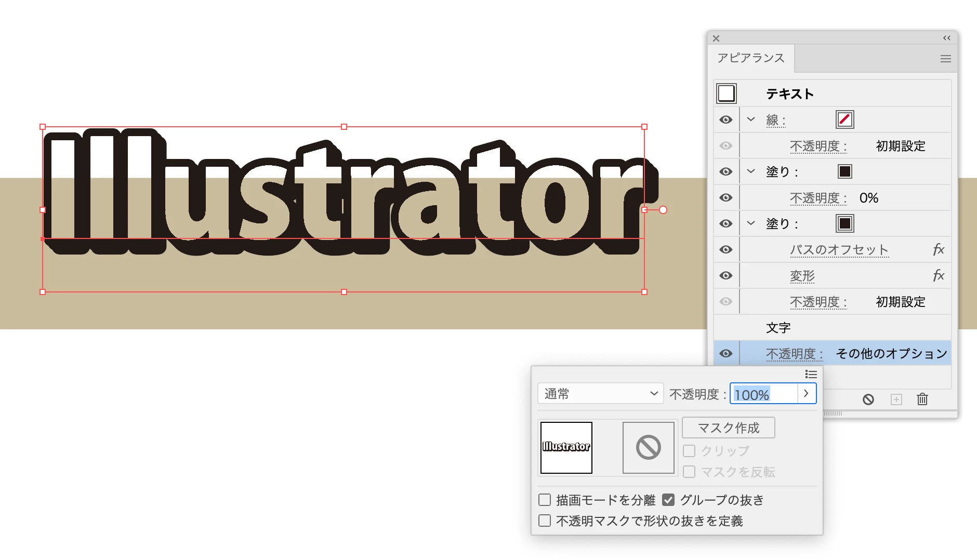977x560 pixels.
Task: Click the clear appearance (no symbol) icon
Action: pyautogui.click(x=868, y=399)
